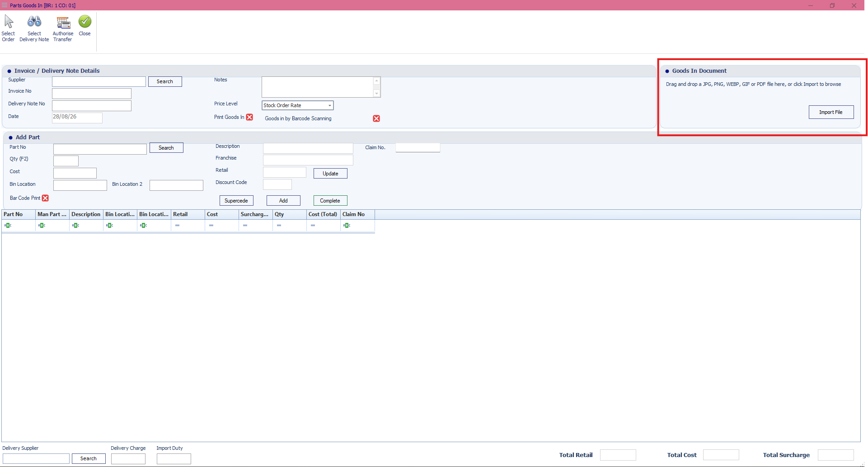The height and width of the screenshot is (467, 868).
Task: Click Search button next to Supplier
Action: pyautogui.click(x=165, y=81)
